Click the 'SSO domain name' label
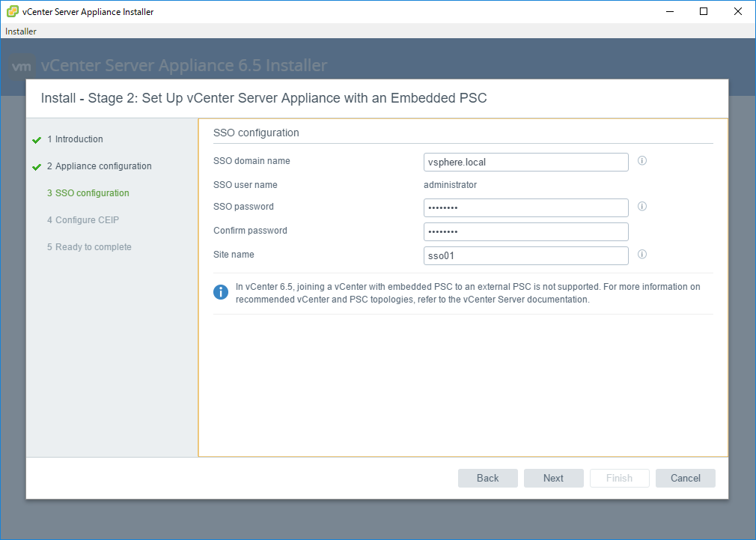 coord(252,161)
